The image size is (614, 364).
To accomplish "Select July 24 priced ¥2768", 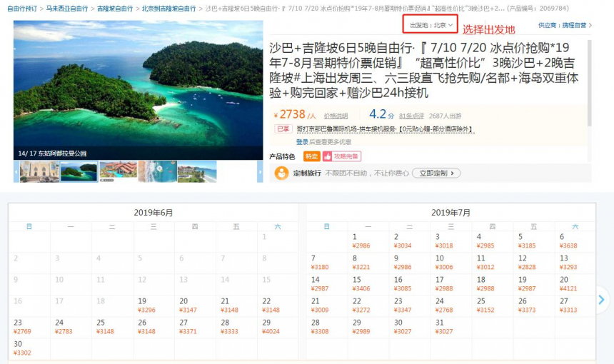I will coord(451,305).
